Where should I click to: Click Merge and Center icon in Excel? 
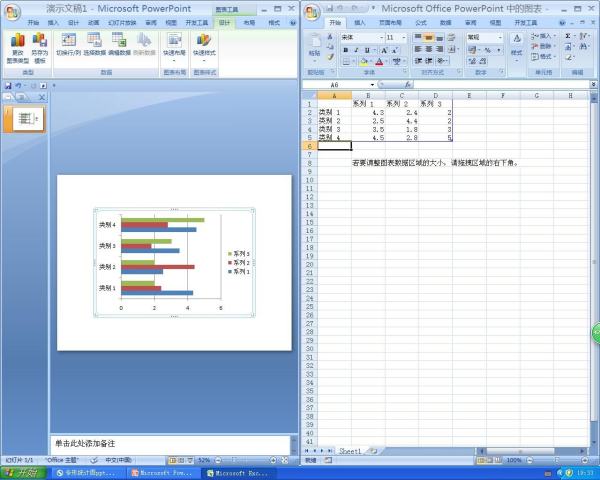coord(451,49)
